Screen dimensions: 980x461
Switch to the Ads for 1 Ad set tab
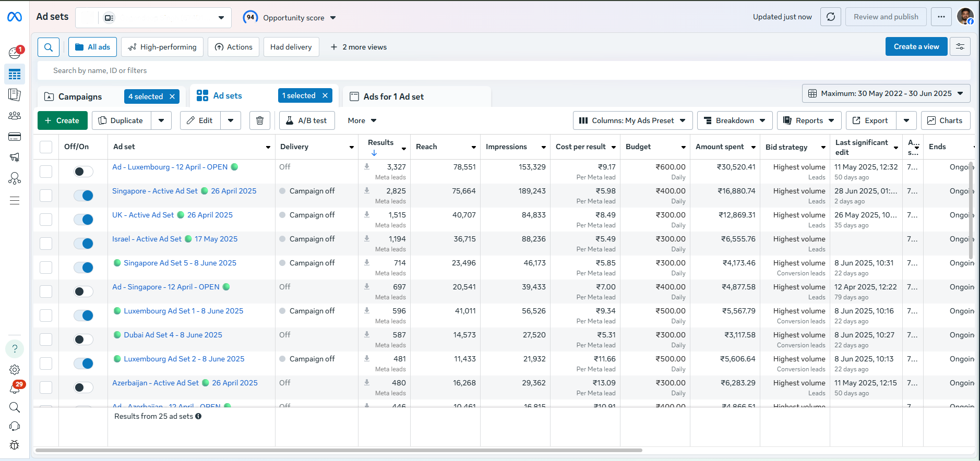point(393,96)
